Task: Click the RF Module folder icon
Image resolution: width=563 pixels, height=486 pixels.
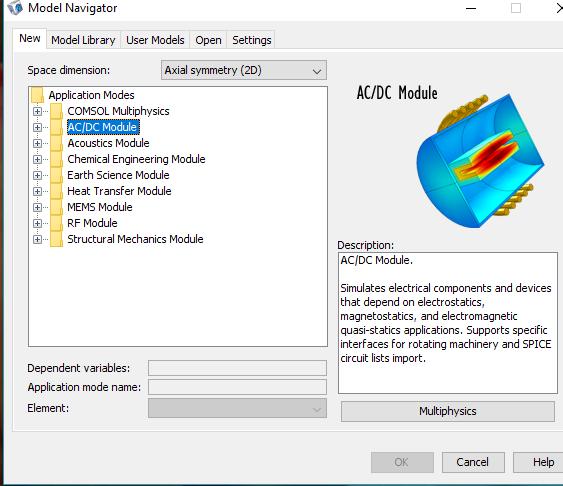Action: coord(56,223)
